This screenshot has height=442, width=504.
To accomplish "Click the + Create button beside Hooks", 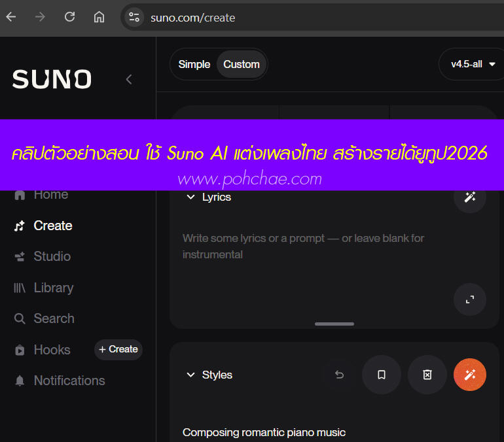I will (x=118, y=349).
